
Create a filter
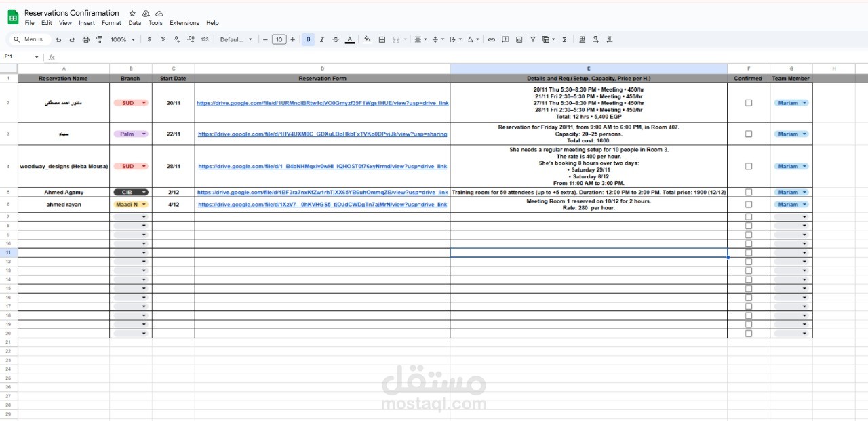(533, 39)
